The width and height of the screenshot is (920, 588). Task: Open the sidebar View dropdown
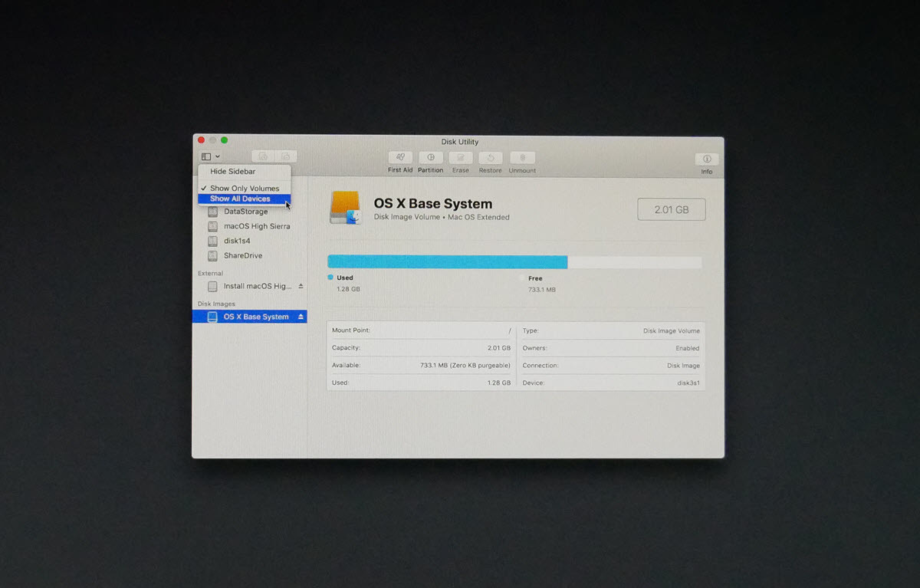tap(211, 156)
